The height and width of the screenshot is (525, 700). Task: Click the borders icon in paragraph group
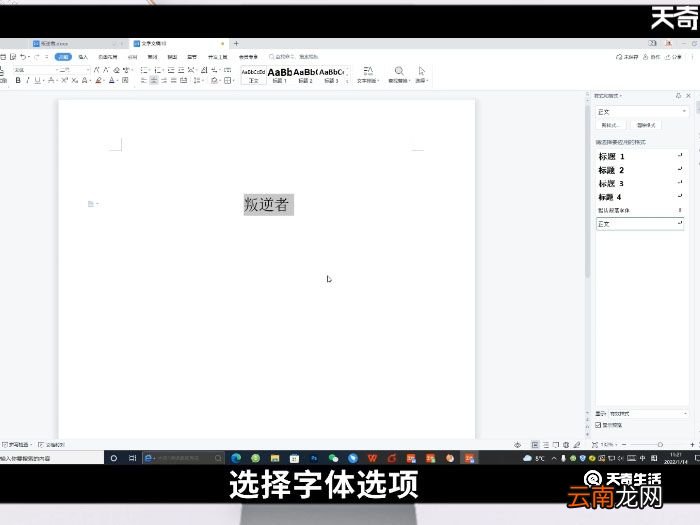(228, 80)
